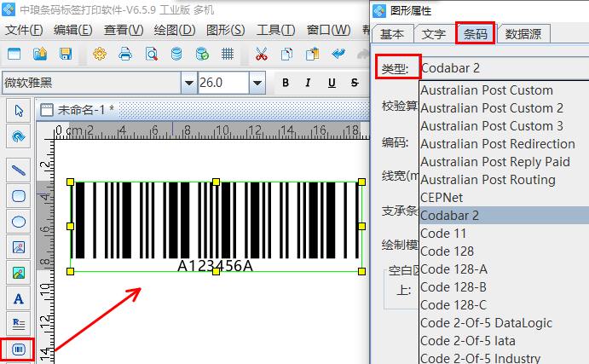Click the New document icon in toolbar

coord(14,54)
